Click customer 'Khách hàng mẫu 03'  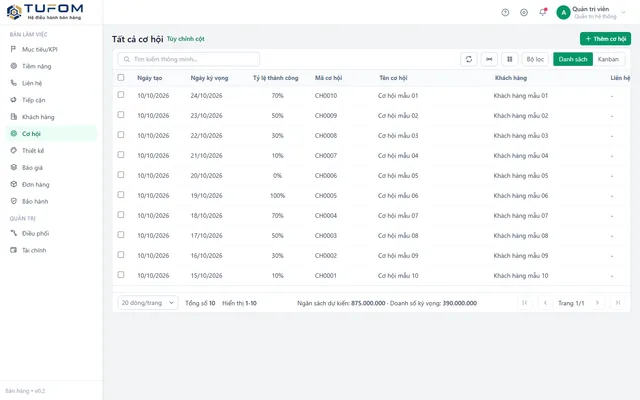click(521, 136)
